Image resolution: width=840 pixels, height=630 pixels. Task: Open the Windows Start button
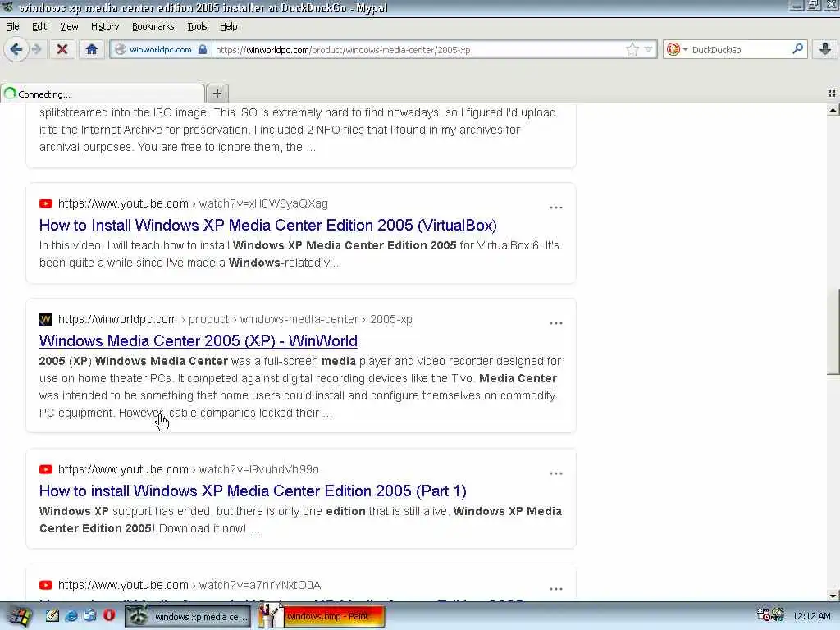click(x=20, y=616)
